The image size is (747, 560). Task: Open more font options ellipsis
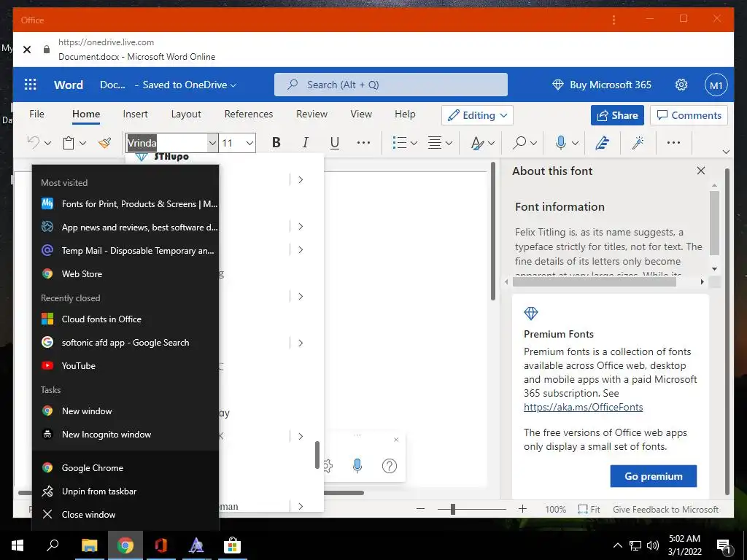(x=363, y=142)
